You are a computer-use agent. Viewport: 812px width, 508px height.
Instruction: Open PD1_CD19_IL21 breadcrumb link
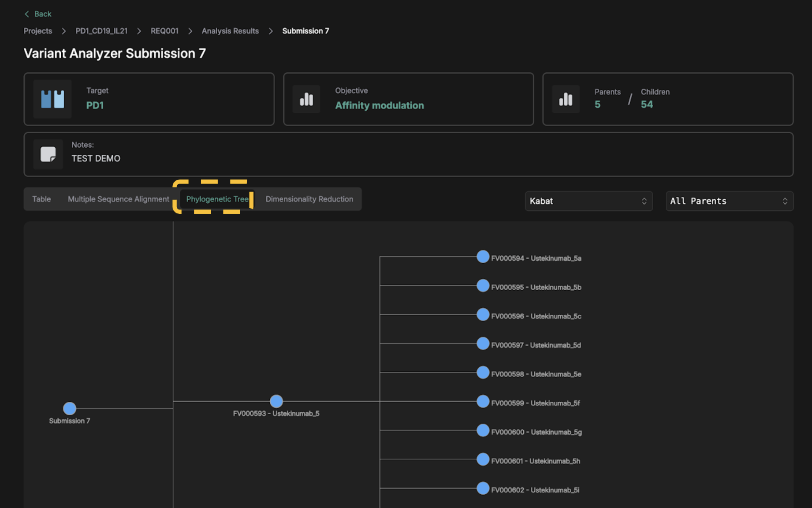pyautogui.click(x=101, y=31)
